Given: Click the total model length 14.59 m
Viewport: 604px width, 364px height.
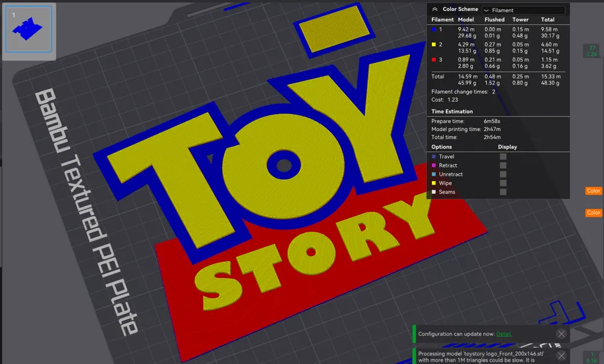Looking at the screenshot, I should [467, 77].
